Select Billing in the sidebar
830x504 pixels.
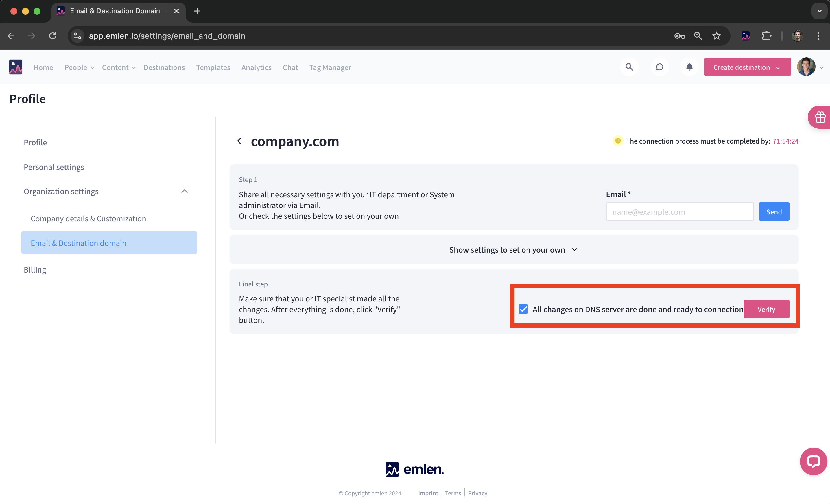(x=35, y=270)
